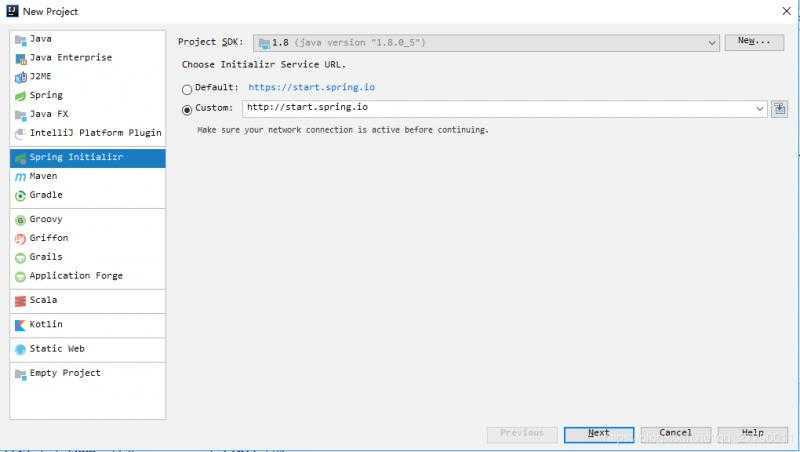This screenshot has width=800, height=452.
Task: Choose Empty Project entry
Action: pos(88,373)
